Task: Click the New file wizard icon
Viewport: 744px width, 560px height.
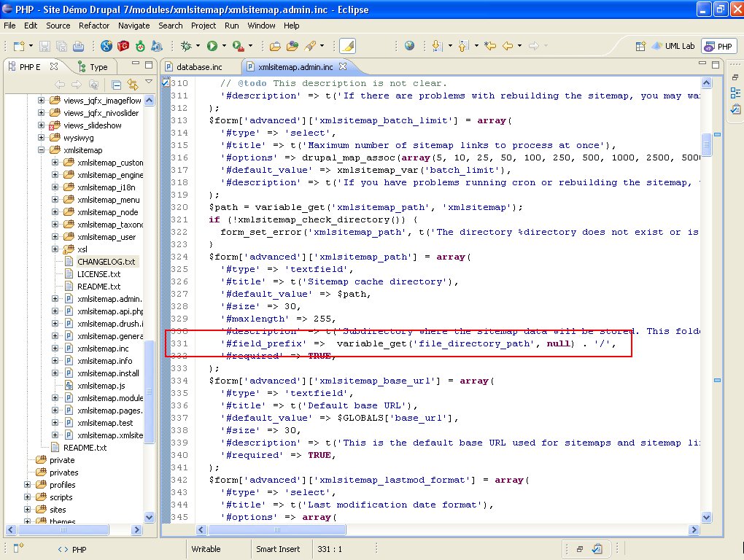Action: pos(19,46)
